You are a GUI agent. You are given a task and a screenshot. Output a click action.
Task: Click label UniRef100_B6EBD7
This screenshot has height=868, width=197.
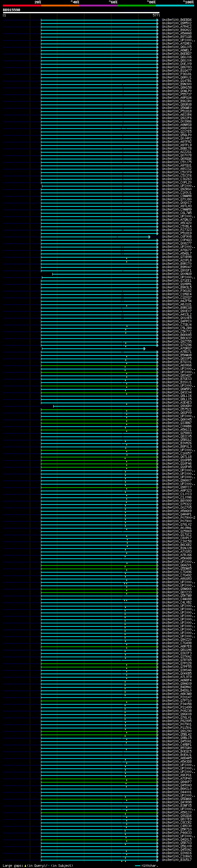tap(177, 54)
